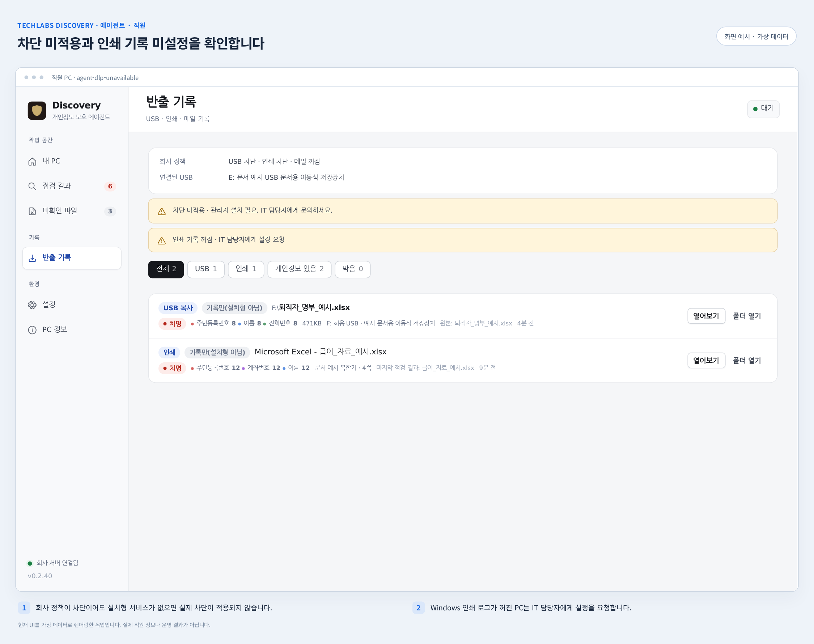The image size is (814, 644).
Task: Click the 직원 PC · agent-dlp-unavailable title
Action: click(x=95, y=78)
